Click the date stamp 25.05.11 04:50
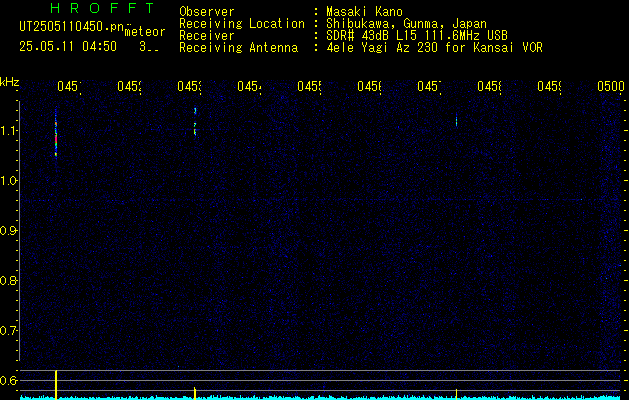629x400 pixels. pyautogui.click(x=68, y=47)
